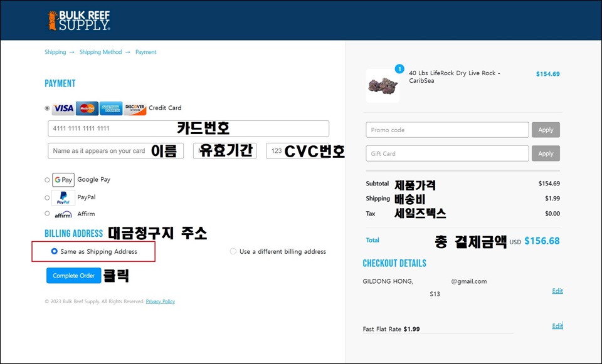Image resolution: width=602 pixels, height=364 pixels.
Task: Choose PayPal payment radio button
Action: coord(47,197)
